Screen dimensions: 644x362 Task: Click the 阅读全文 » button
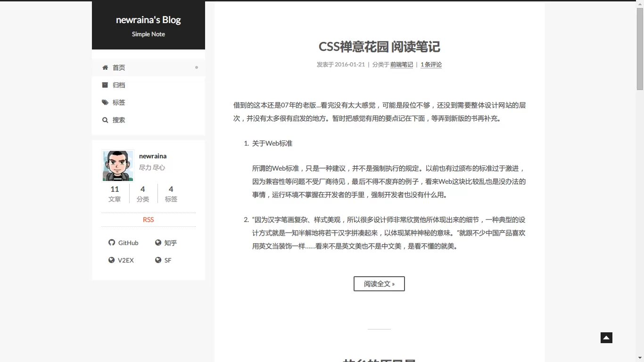tap(379, 284)
